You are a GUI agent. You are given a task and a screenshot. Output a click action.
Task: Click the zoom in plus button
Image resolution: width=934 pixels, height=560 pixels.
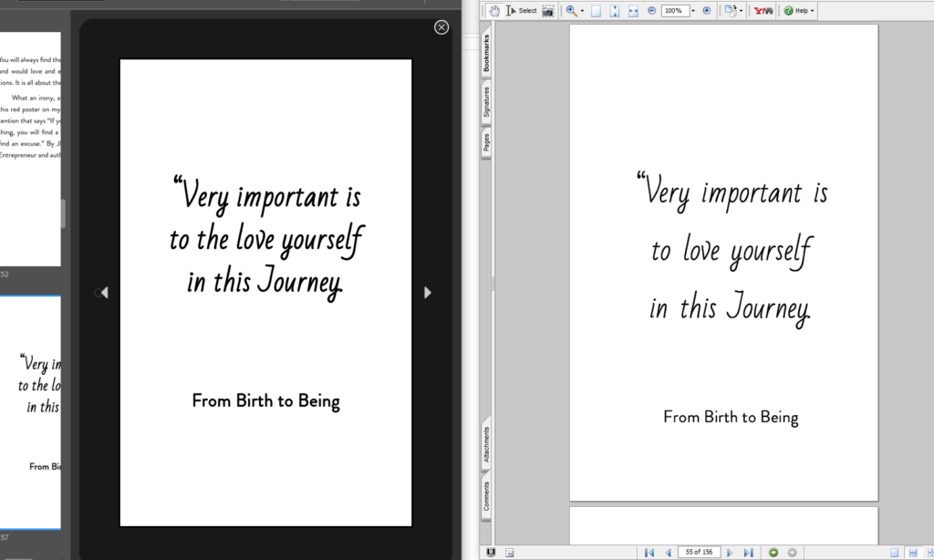pos(707,11)
